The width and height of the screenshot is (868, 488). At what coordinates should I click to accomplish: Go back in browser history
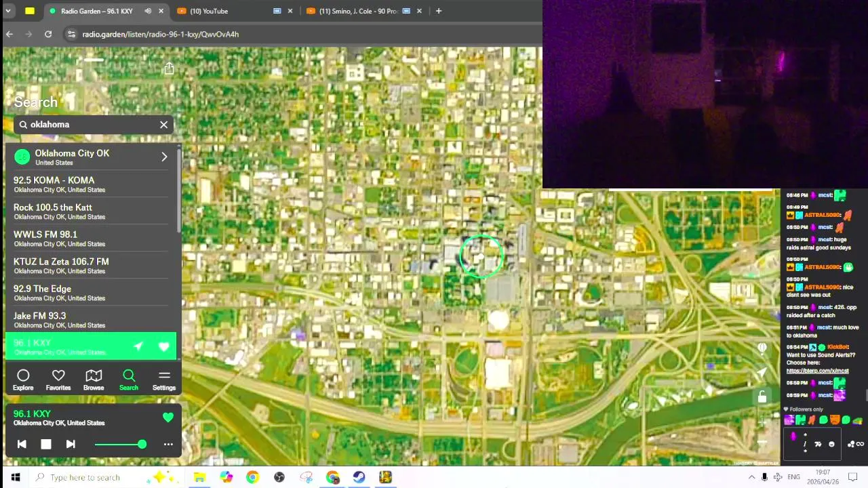(9, 34)
